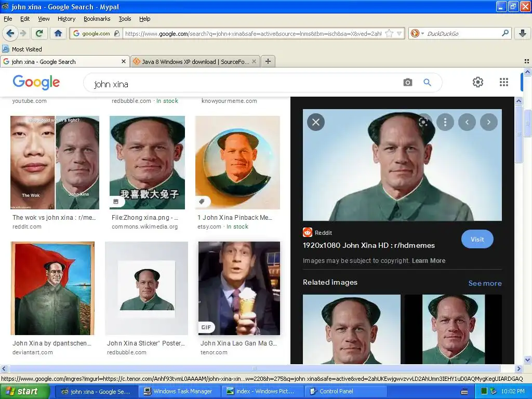The height and width of the screenshot is (399, 532).
Task: Open the DuckDuckGo search engine selector
Action: (417, 33)
